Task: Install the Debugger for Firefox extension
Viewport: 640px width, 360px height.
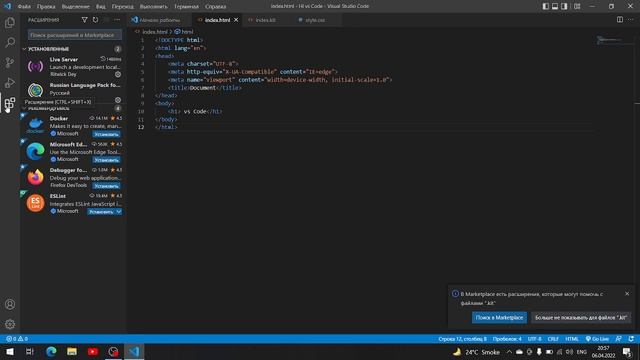Action: pos(106,186)
